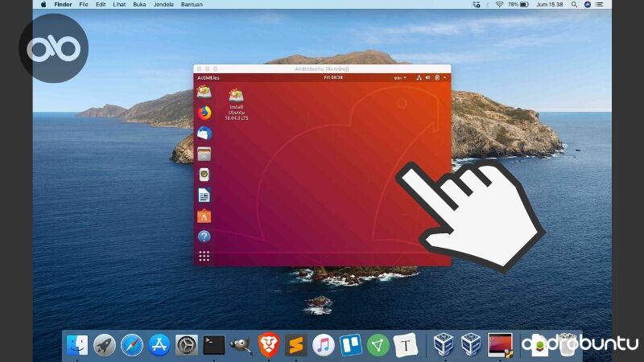This screenshot has width=644, height=362.
Task: Open the Buka menu
Action: click(x=139, y=5)
